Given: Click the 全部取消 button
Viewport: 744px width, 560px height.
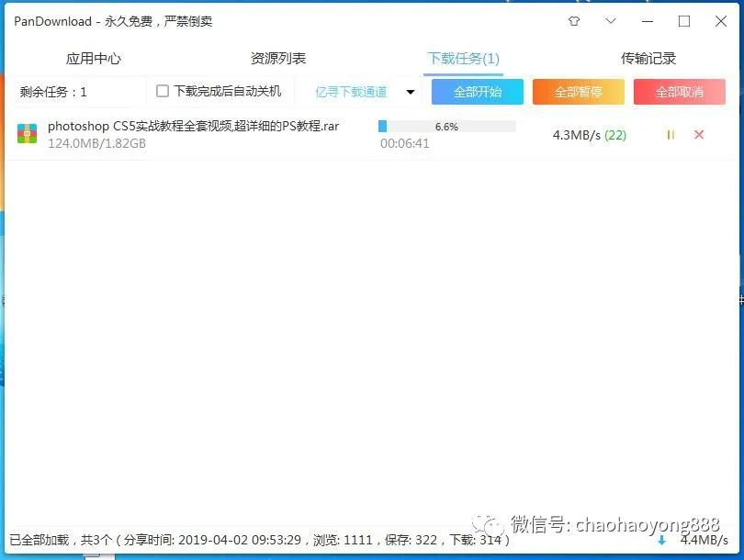Looking at the screenshot, I should coord(679,91).
